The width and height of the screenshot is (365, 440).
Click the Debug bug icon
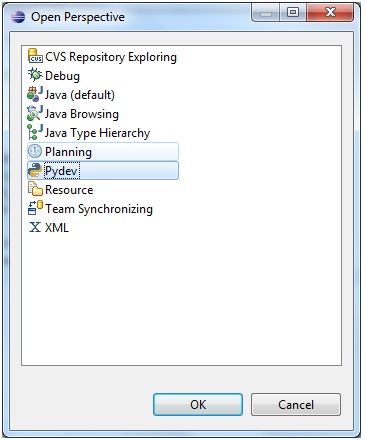click(x=35, y=75)
